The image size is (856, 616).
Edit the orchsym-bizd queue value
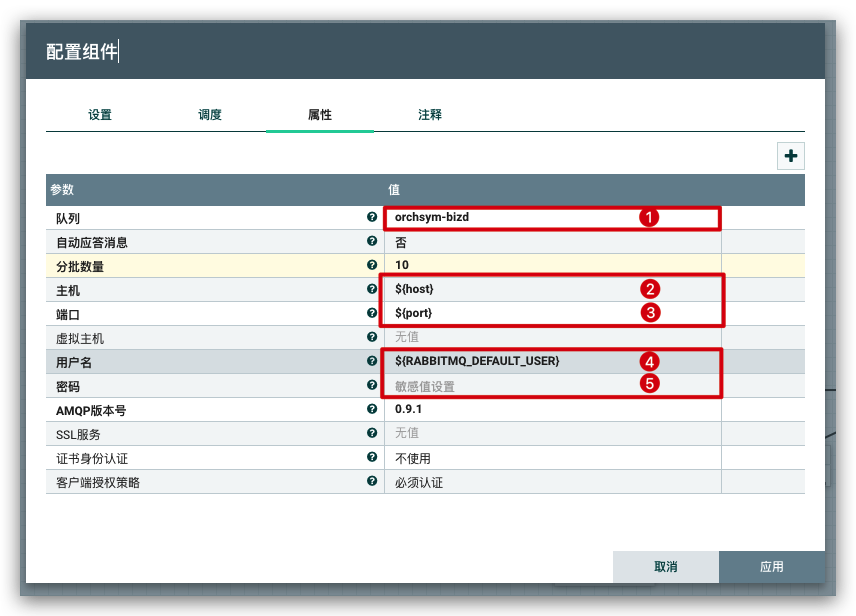(x=500, y=217)
